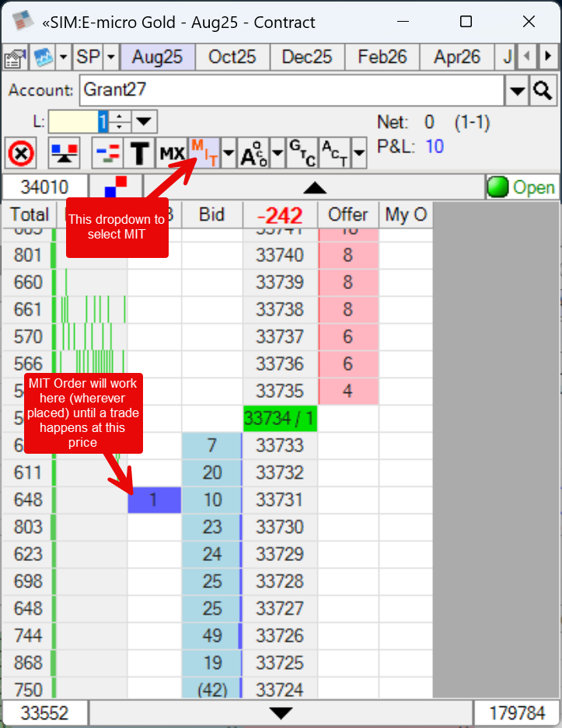Click the scroll-down arrow at the bottom

coord(281,713)
